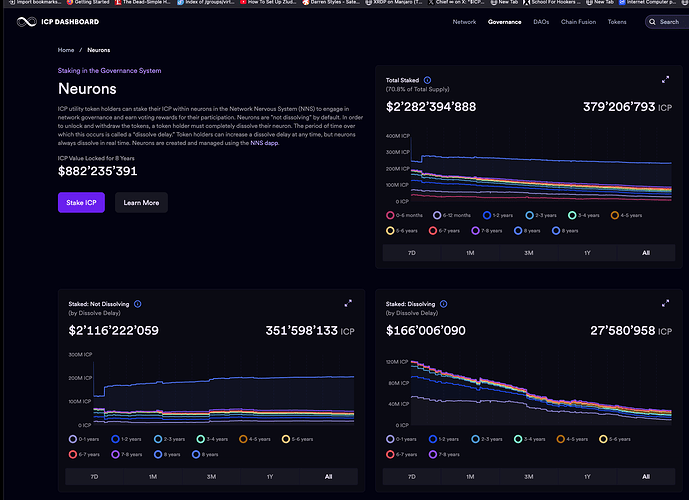This screenshot has height=500, width=689.
Task: Click the ICP Dashboard infinity logo
Action: [x=26, y=22]
